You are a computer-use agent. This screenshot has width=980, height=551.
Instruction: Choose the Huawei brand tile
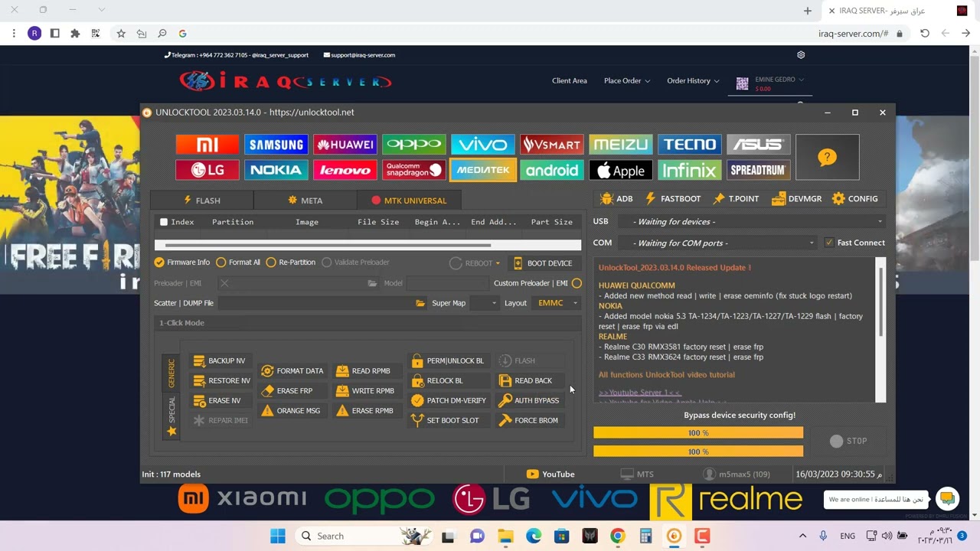[345, 145]
